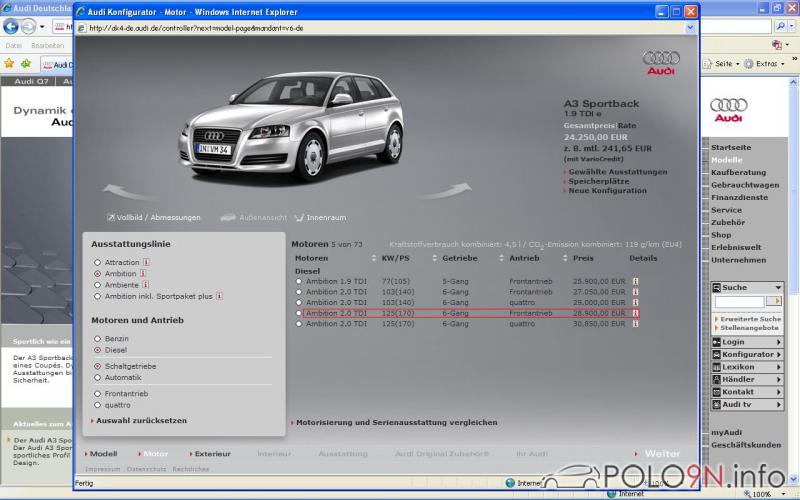Screen dimensions: 800x500
Task: Select Diesel fuel type
Action: click(97, 350)
